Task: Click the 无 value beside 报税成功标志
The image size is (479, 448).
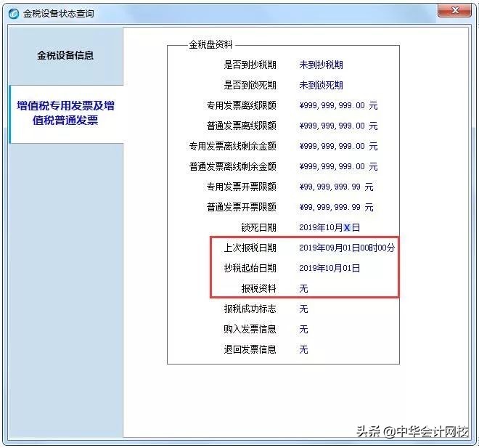Action: coord(303,309)
